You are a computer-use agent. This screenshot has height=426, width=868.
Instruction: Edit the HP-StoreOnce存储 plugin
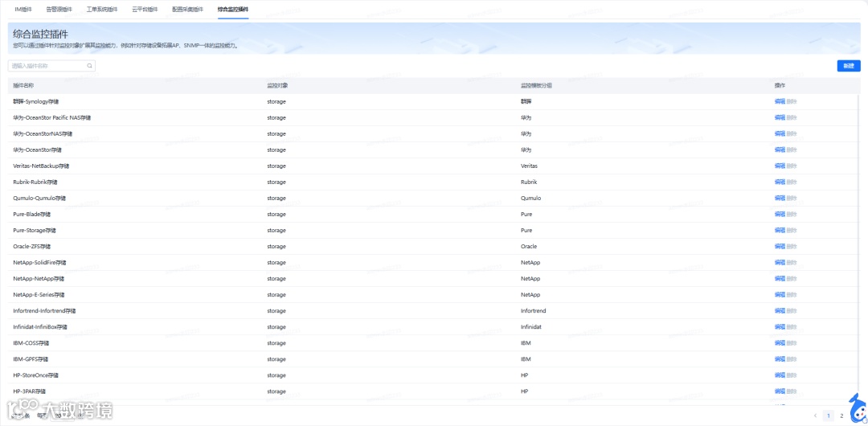(x=780, y=375)
